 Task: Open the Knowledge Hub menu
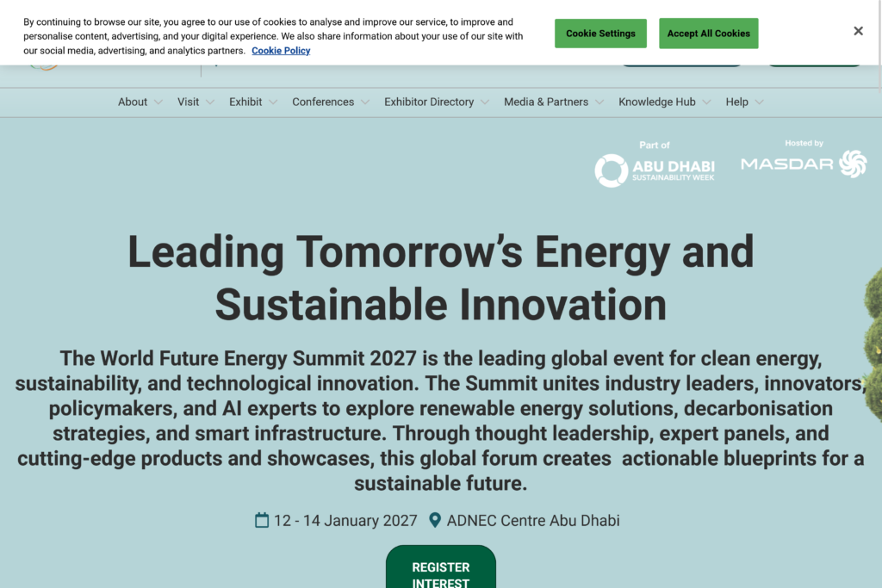(x=656, y=102)
